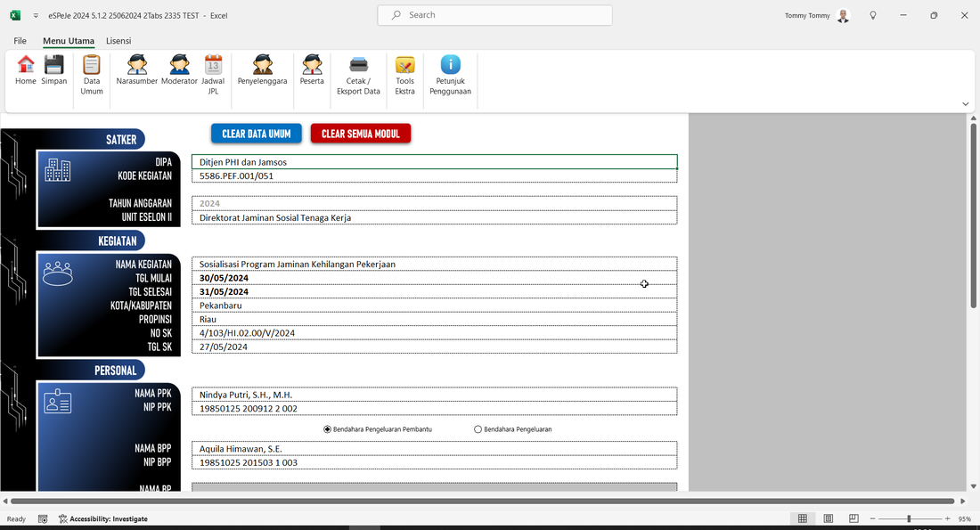Open the quick access toolbar dropdown
The height and width of the screenshot is (530, 980).
tap(36, 16)
